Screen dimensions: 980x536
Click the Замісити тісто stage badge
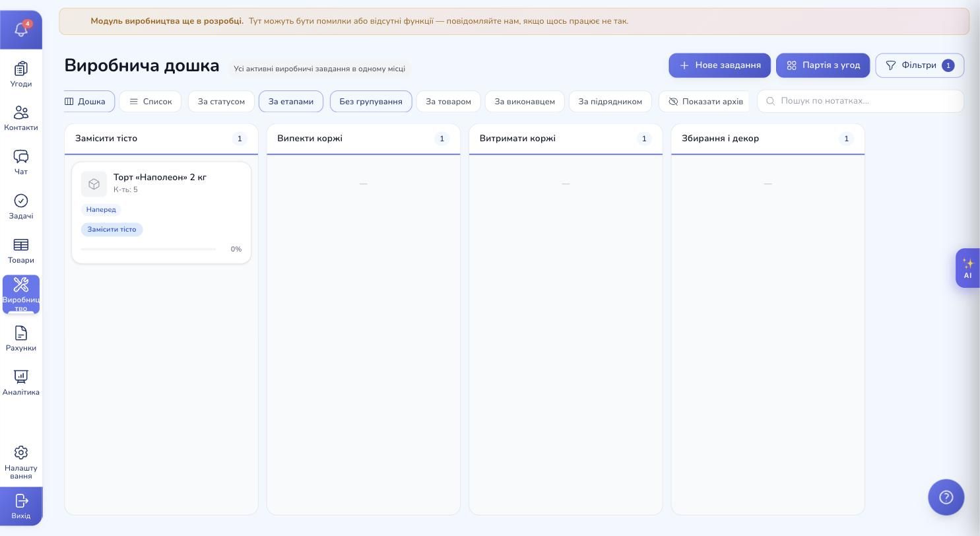tap(112, 230)
